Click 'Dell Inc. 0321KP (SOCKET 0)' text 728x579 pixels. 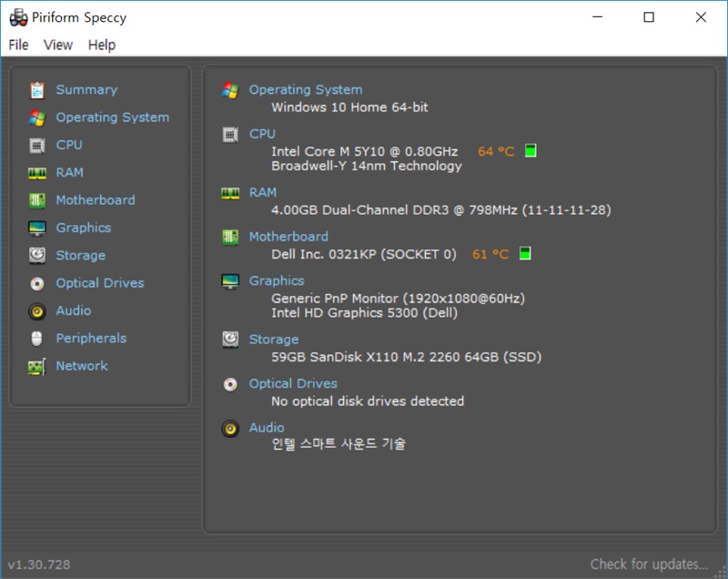[x=363, y=254]
